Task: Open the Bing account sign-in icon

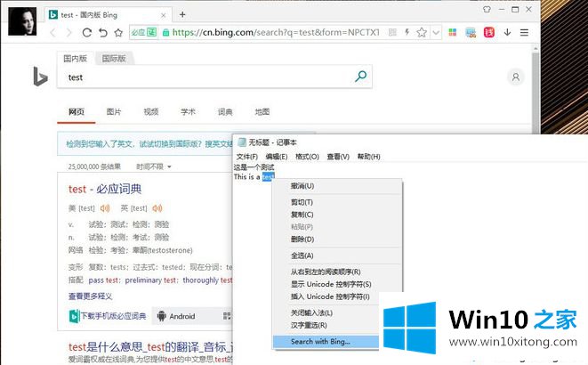Action: (516, 77)
